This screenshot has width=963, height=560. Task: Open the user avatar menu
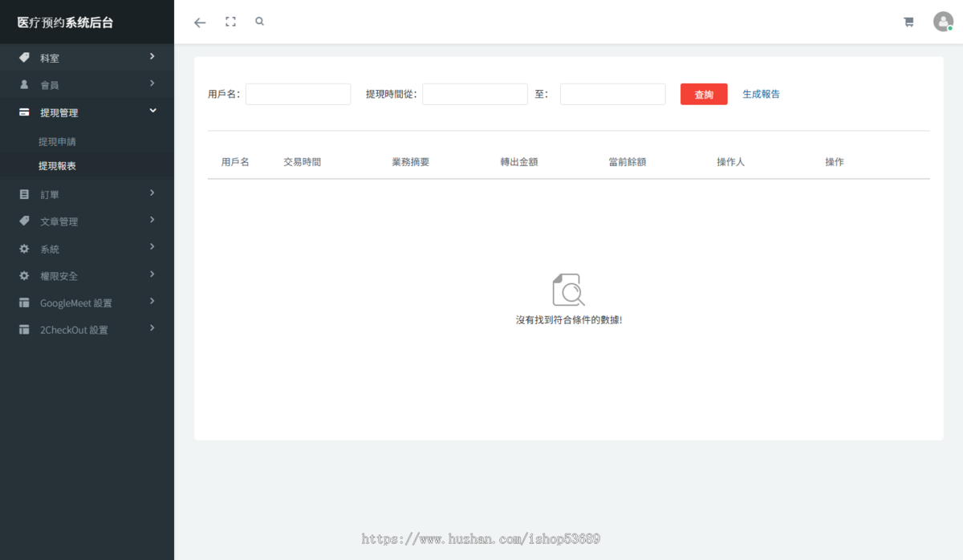click(x=943, y=22)
